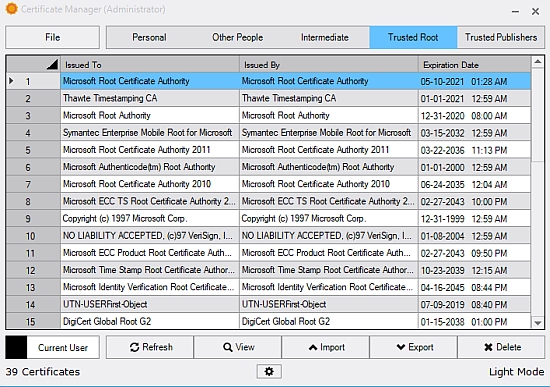The image size is (550, 387).
Task: Select Microsoft Identity Verification Root Issued To cell
Action: click(x=150, y=287)
